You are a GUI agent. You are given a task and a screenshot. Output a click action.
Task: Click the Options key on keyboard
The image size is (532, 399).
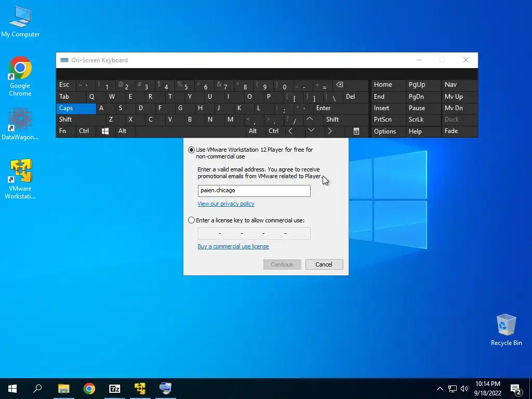coord(388,131)
